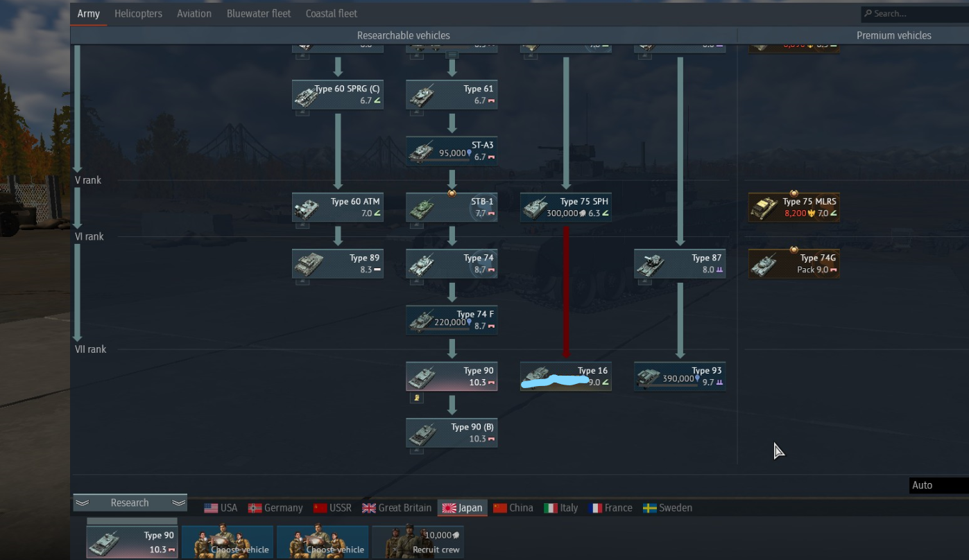Select the Type 61 tank card
The width and height of the screenshot is (969, 560).
coord(452,95)
